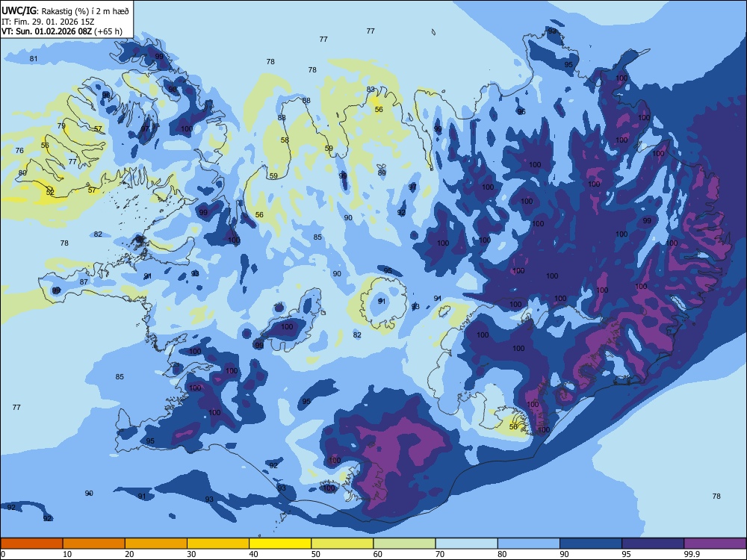Click the legend tick label 60

coord(378,554)
